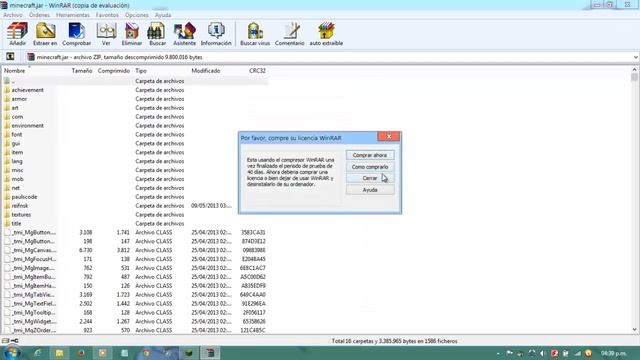Open the Windows Start button
This screenshot has height=360, width=640.
[x=11, y=353]
